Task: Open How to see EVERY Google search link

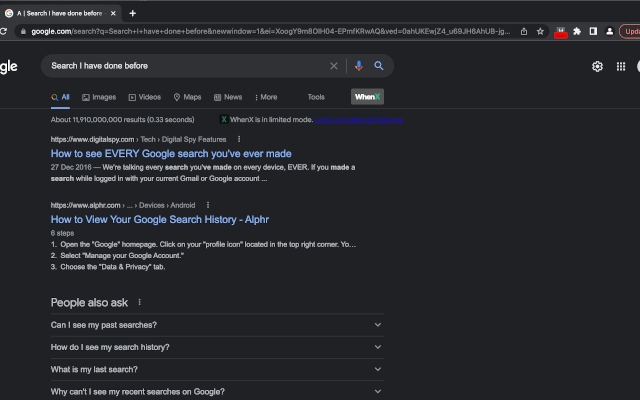Action: coord(171,153)
